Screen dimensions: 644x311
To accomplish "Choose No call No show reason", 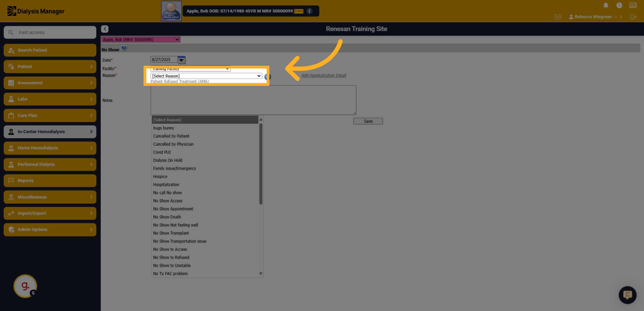I will pyautogui.click(x=205, y=193).
